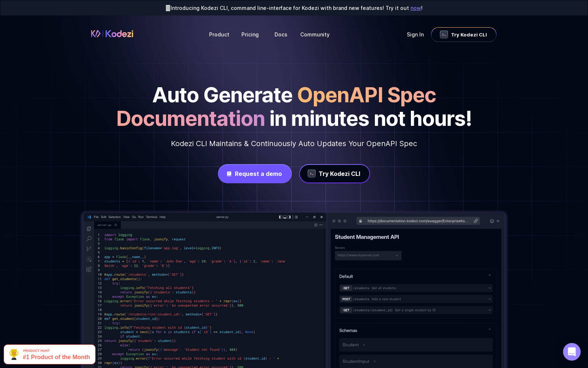The height and width of the screenshot is (368, 588).
Task: Toggle the secondary sidebar layout icon in VS Code
Action: click(x=289, y=217)
